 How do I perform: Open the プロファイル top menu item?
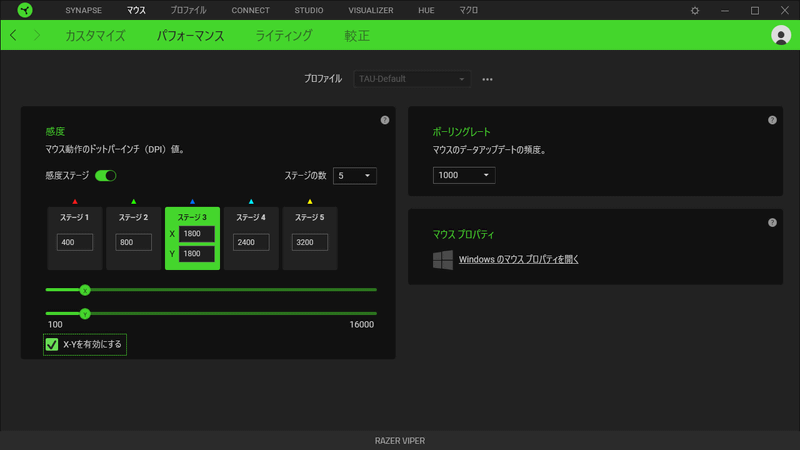coord(188,10)
